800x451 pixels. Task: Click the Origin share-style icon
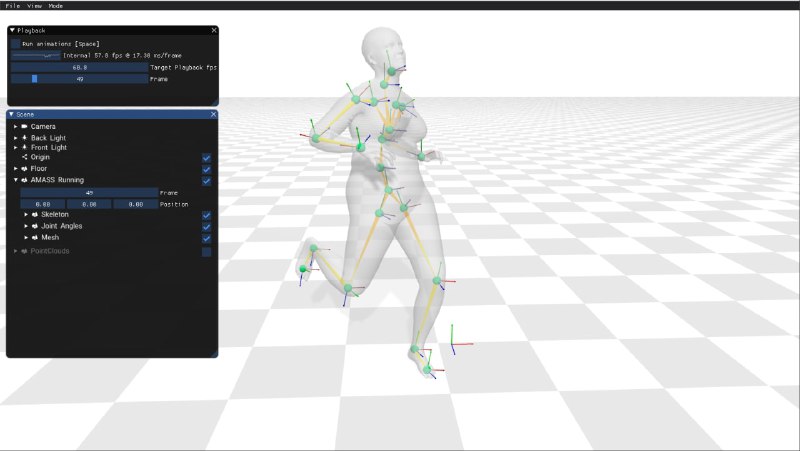click(24, 157)
